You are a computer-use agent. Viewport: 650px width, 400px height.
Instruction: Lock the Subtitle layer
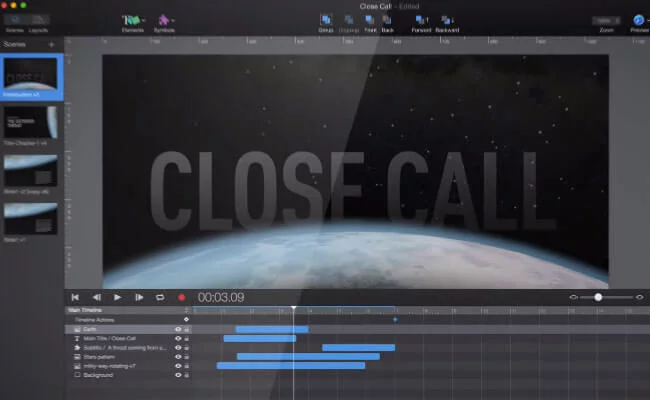pos(187,348)
